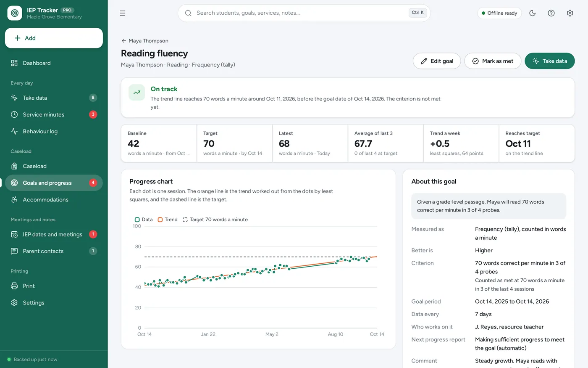This screenshot has width=588, height=368.
Task: Open the help question mark icon
Action: 551,13
